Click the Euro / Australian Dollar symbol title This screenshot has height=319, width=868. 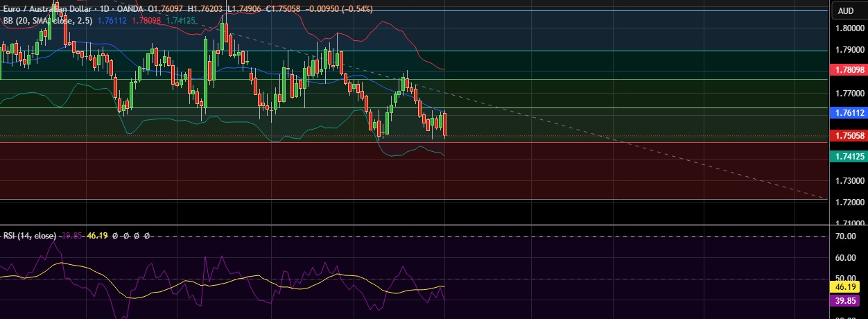pos(47,9)
